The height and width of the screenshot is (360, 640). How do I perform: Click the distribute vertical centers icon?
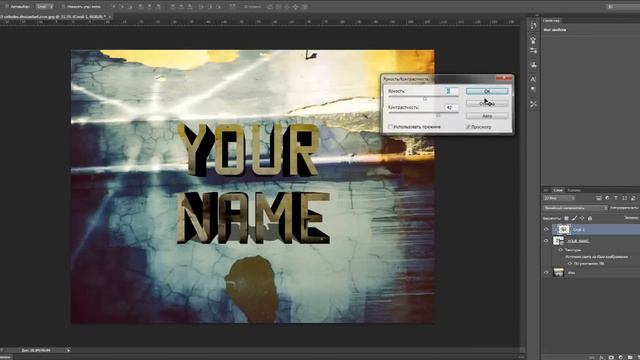tap(181, 7)
